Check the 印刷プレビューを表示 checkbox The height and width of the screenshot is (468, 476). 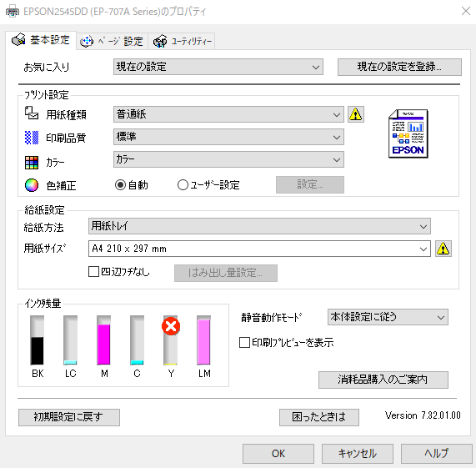click(x=244, y=342)
